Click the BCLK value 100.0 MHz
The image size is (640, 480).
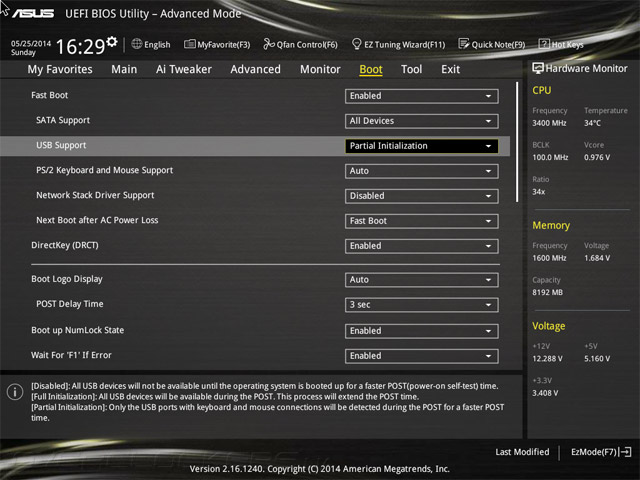point(550,157)
